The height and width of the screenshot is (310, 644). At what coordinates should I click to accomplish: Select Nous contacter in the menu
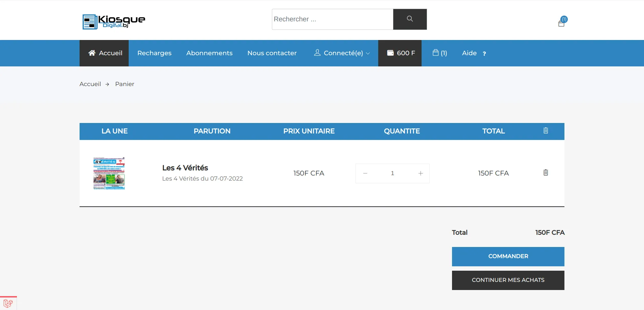click(272, 53)
